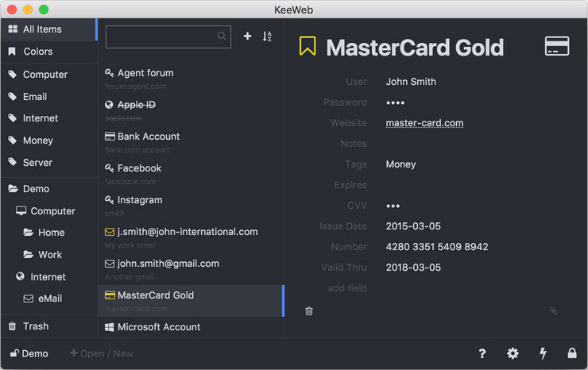Select the Home folder group
The width and height of the screenshot is (588, 370).
pos(48,233)
